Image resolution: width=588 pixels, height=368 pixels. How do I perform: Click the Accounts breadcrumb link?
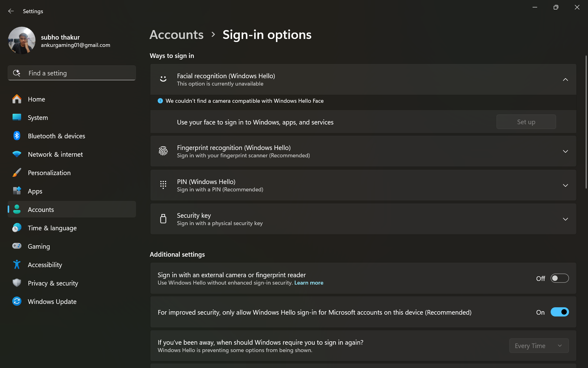pyautogui.click(x=176, y=35)
